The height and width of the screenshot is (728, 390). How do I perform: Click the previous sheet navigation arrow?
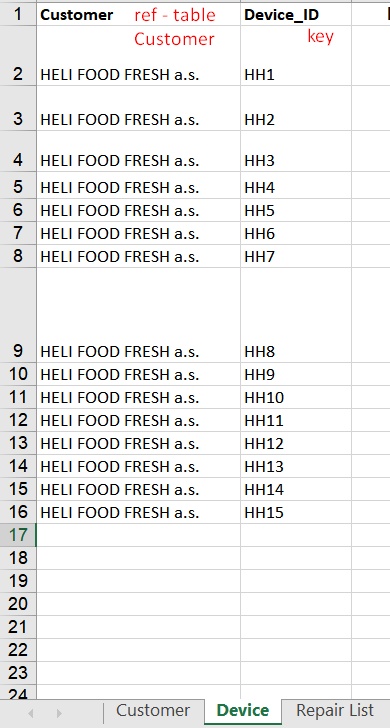(31, 713)
